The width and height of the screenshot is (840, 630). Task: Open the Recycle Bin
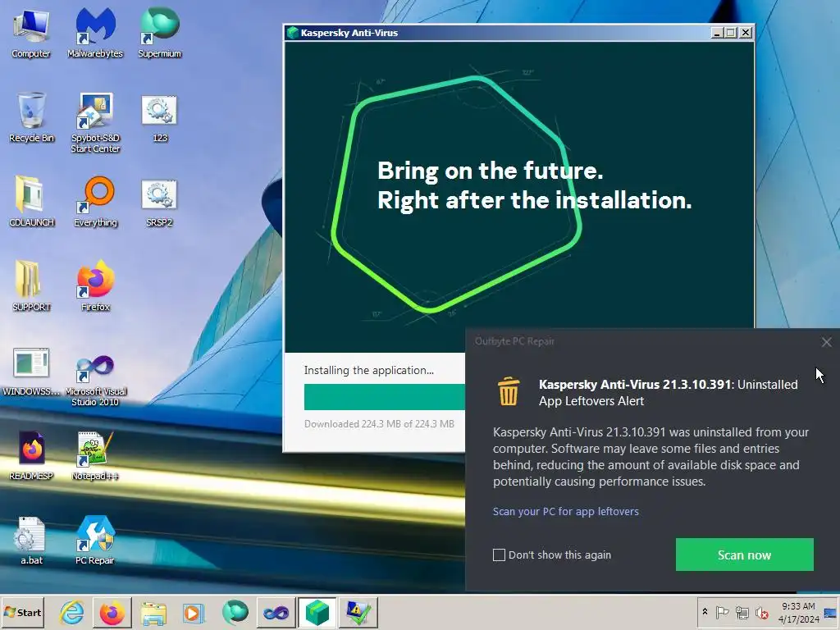(31, 118)
